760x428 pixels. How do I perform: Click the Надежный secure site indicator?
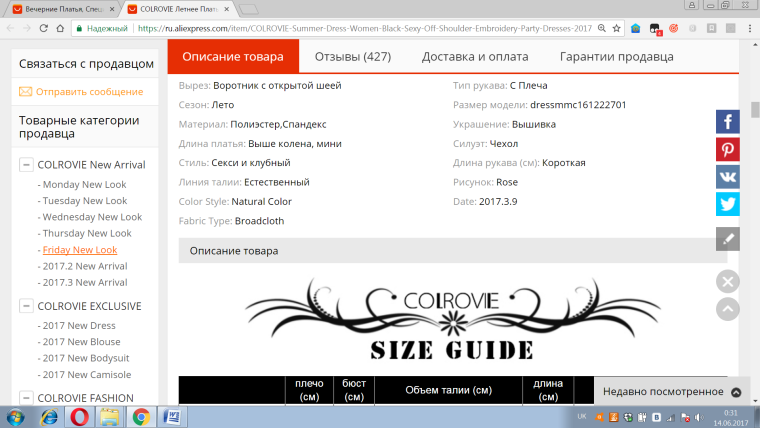point(103,29)
